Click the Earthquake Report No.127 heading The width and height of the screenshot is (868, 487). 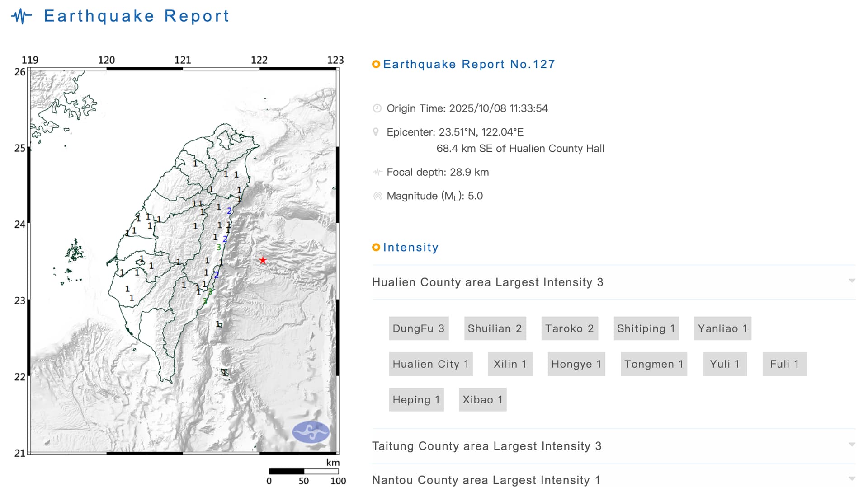469,64
